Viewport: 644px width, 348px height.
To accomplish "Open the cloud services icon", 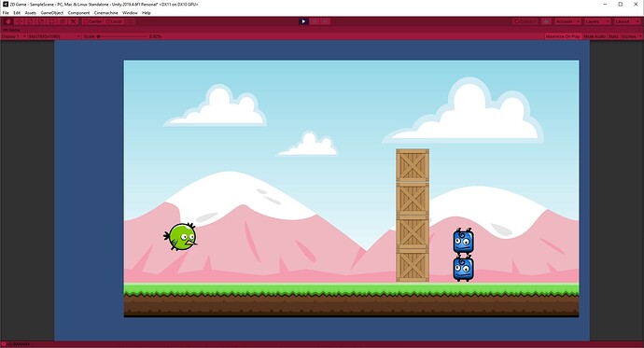I will tap(546, 21).
